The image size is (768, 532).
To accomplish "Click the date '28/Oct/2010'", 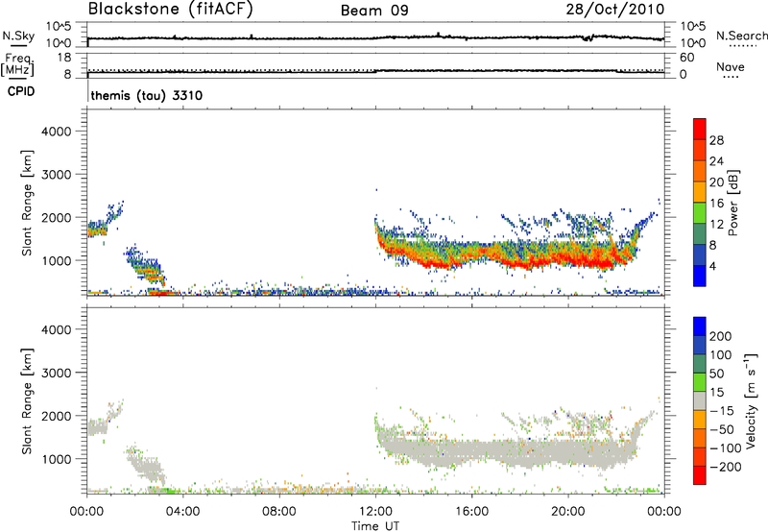I will click(x=615, y=10).
